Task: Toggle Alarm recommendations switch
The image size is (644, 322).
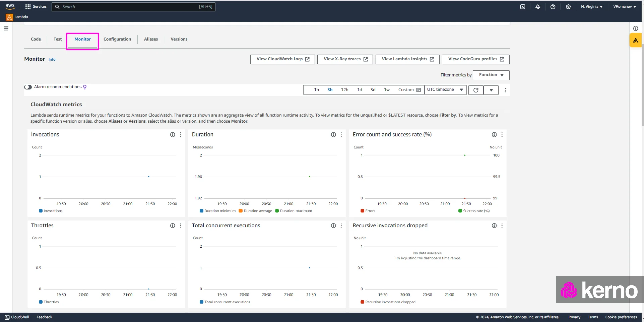Action: (28, 87)
